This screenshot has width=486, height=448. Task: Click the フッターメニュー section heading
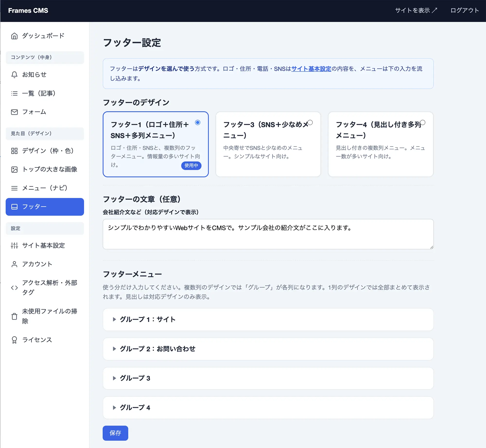coord(132,274)
